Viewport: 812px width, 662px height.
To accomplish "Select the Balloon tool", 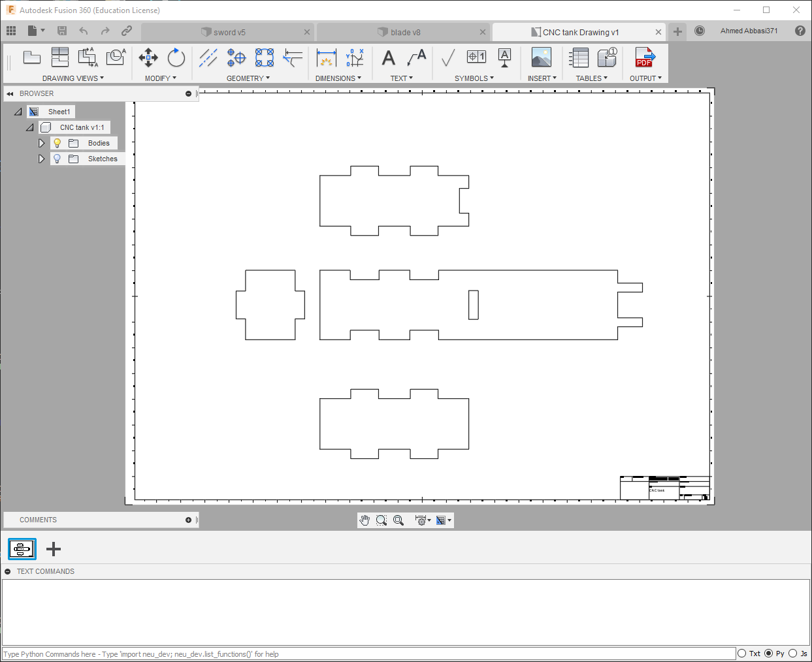I will point(607,57).
